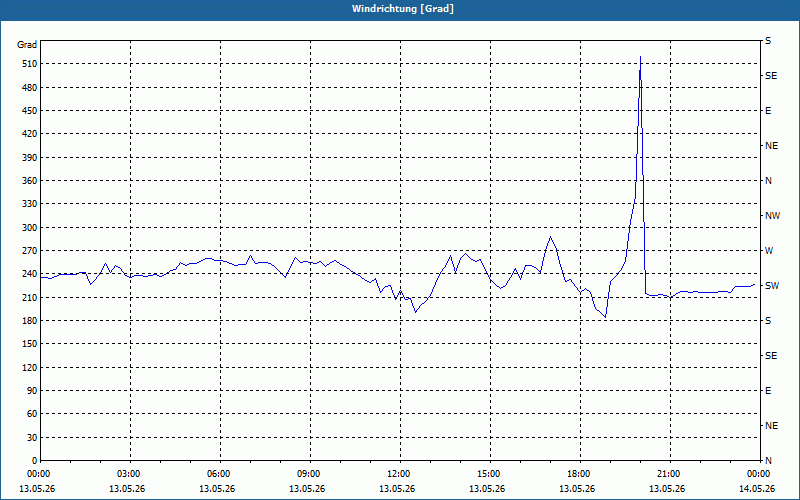Click the Grad unit label above the axis
Viewport: 800px width, 500px height.
click(x=27, y=45)
